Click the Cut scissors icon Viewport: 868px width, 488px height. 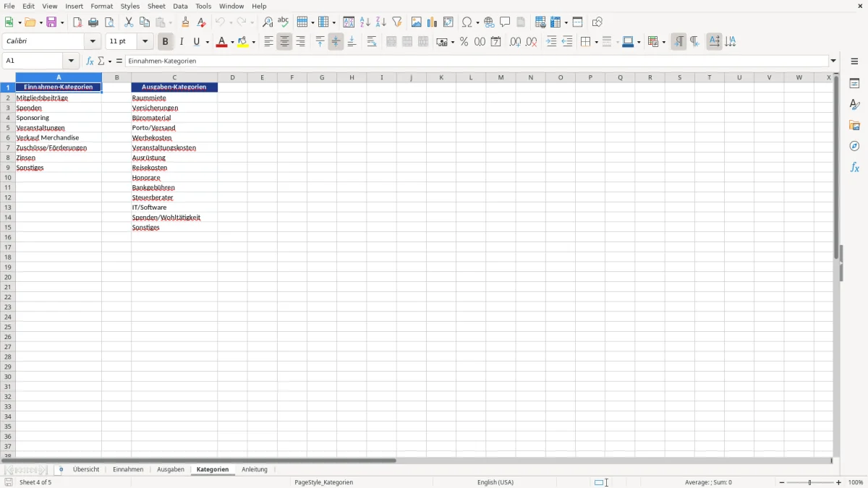[129, 22]
